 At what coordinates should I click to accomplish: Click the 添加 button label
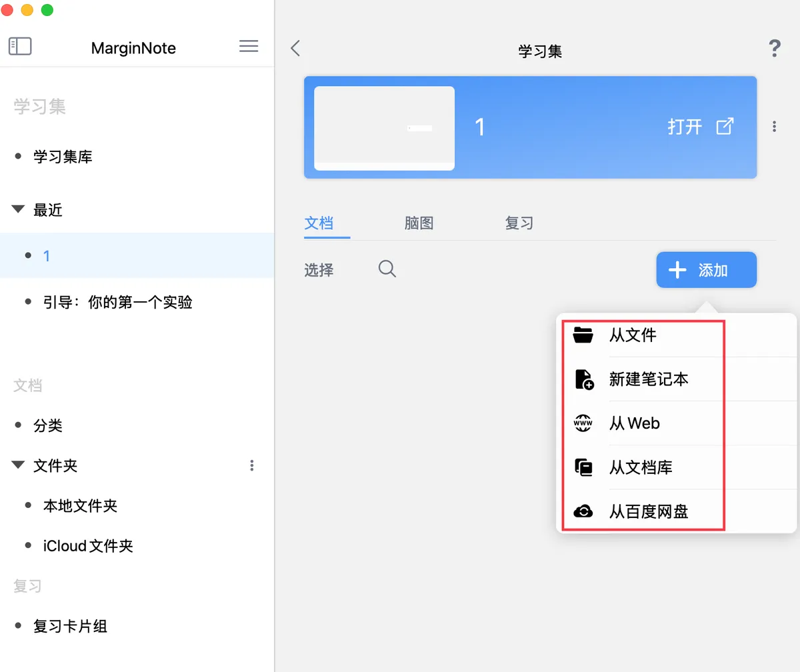tap(713, 270)
